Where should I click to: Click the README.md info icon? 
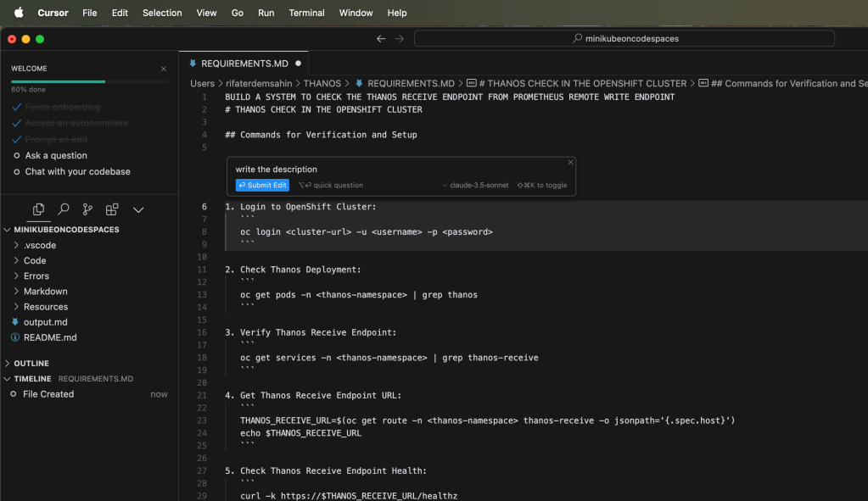[15, 337]
